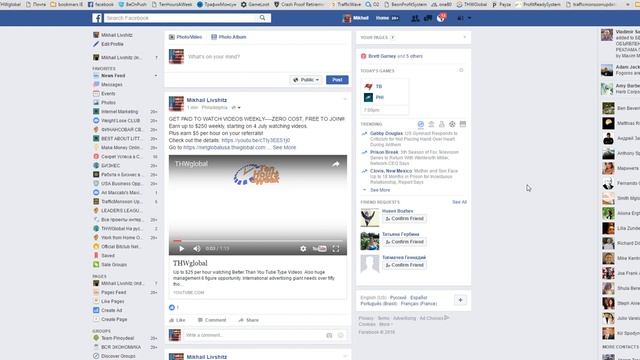Confirm the Татьяна Горбина friend request
This screenshot has height=360, width=640.
(x=404, y=242)
